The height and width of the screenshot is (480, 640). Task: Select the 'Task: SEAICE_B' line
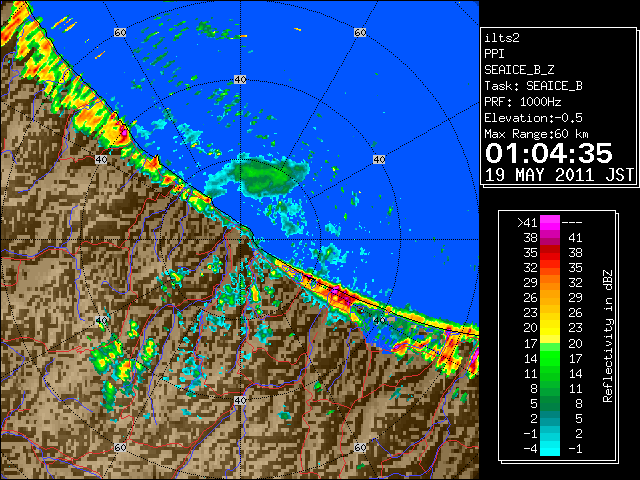point(533,86)
